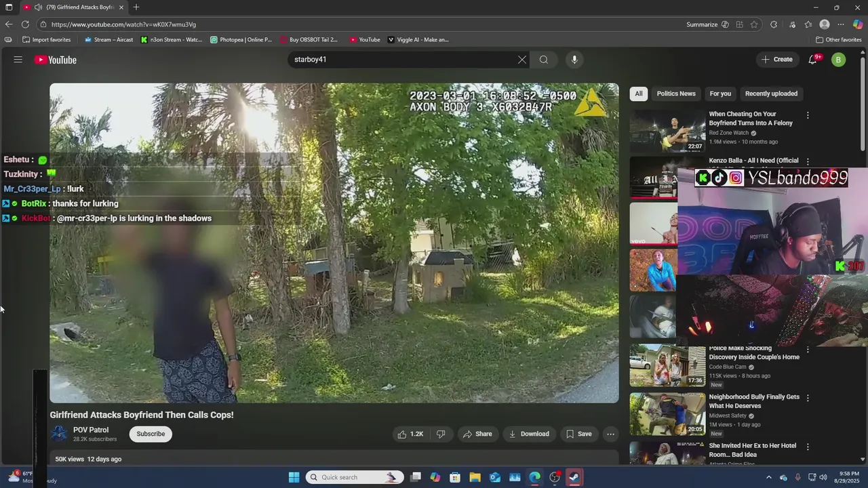Open the Stream – Aircast bookmark
This screenshot has width=868, height=488.
(x=108, y=40)
